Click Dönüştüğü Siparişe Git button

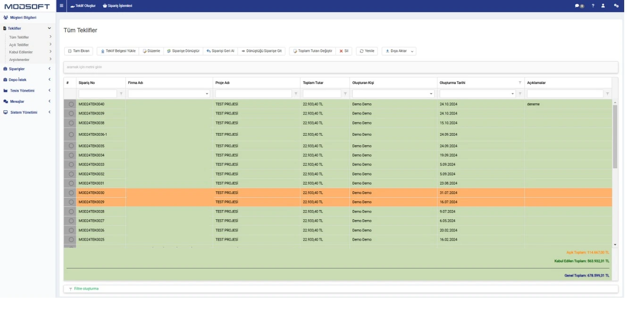point(261,51)
